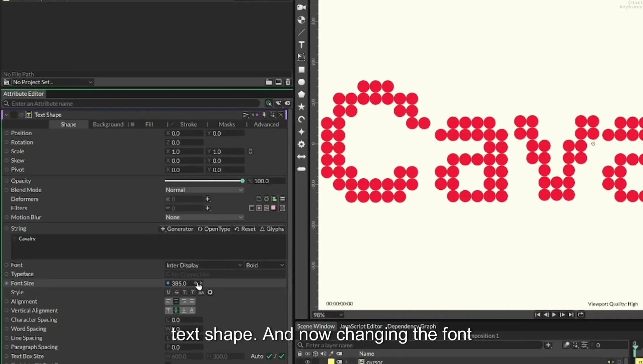Select the Editable Shape node tool
The width and height of the screenshot is (643, 364).
coord(301,57)
